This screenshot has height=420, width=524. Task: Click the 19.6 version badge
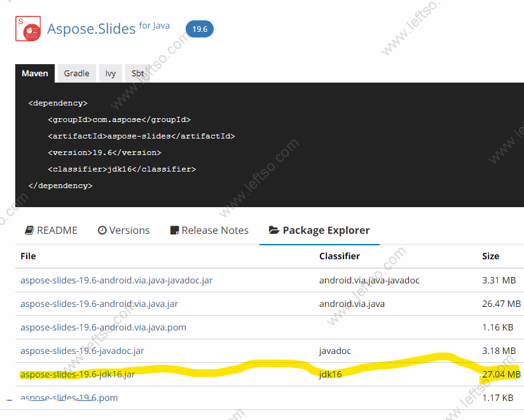tap(200, 29)
